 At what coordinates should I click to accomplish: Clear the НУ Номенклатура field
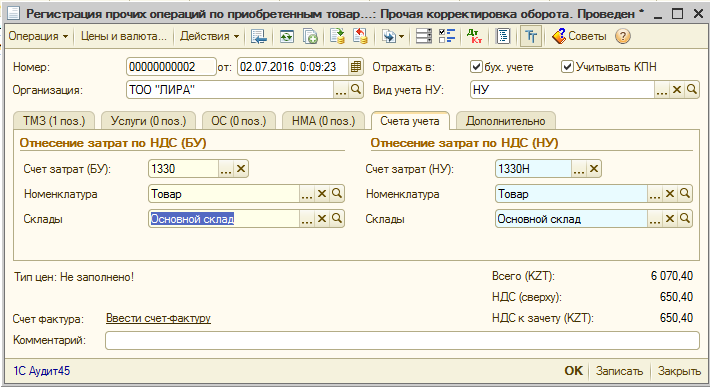[669, 194]
